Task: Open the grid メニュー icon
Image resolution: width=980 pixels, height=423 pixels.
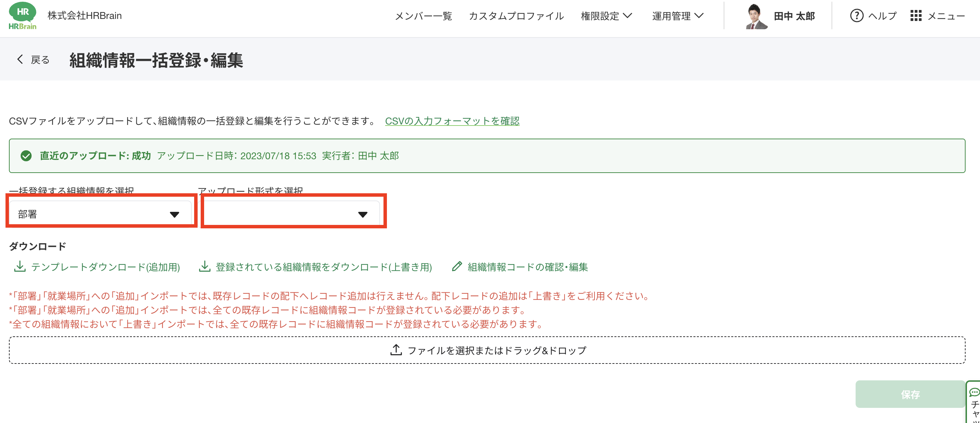Action: coord(916,15)
